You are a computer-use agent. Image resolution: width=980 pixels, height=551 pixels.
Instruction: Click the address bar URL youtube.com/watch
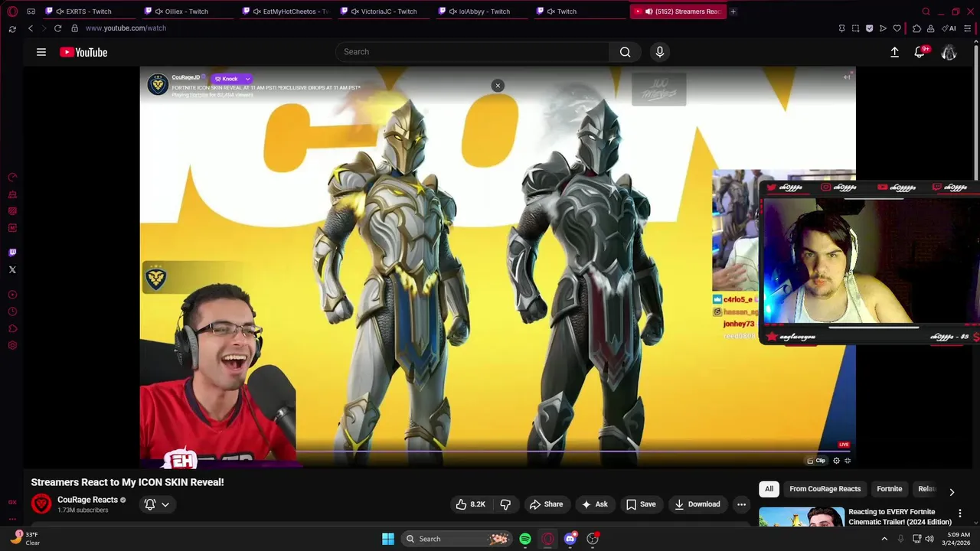(x=126, y=28)
